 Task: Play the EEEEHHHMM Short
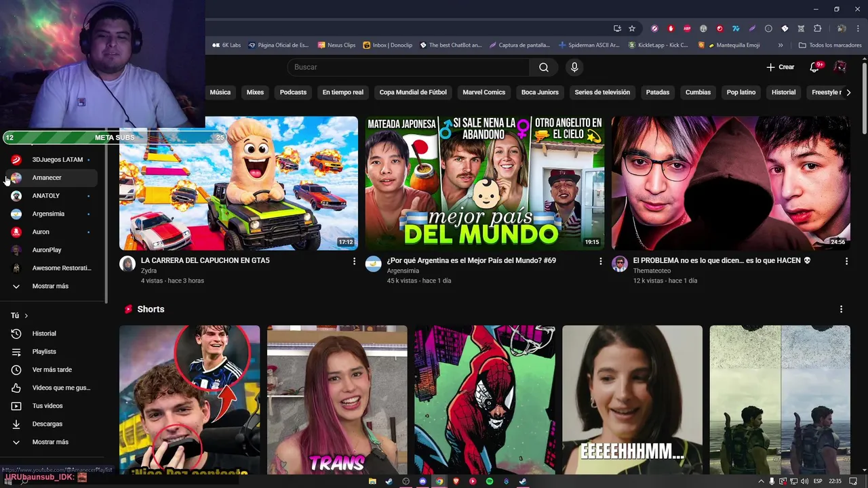(x=632, y=400)
